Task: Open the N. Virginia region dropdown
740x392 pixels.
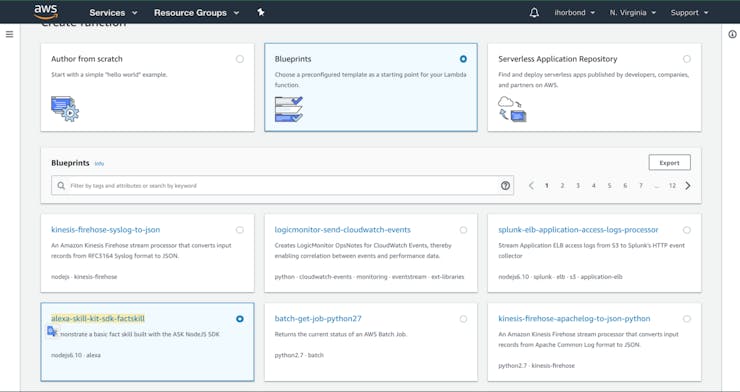Action: point(632,13)
